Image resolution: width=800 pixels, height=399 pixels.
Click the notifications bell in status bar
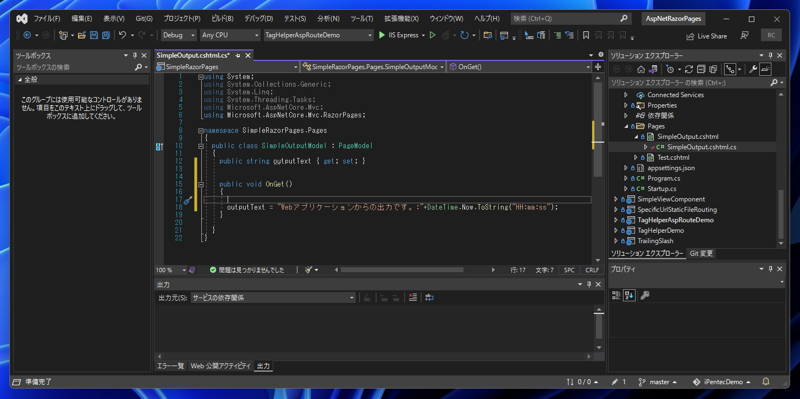pyautogui.click(x=766, y=382)
